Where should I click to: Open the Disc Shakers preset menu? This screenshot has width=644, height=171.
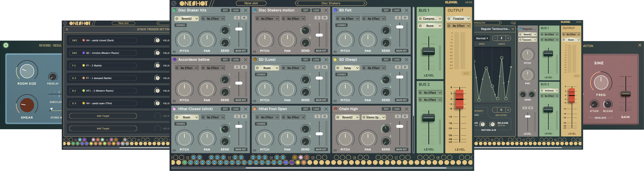[331, 3]
